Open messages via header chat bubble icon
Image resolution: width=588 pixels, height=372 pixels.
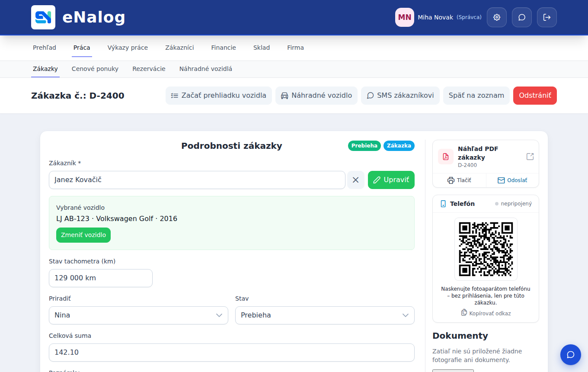click(x=522, y=17)
